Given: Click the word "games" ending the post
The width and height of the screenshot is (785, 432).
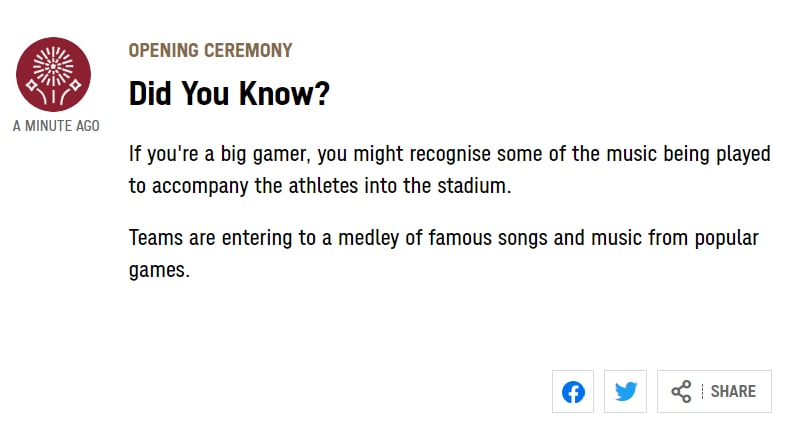Looking at the screenshot, I should pos(158,269).
